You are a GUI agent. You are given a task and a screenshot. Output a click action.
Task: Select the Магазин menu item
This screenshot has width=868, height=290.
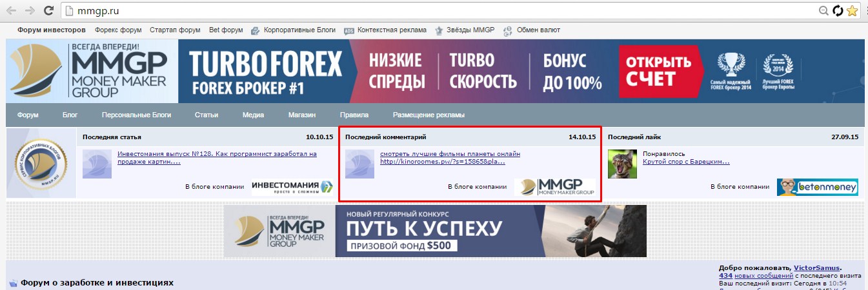point(302,115)
